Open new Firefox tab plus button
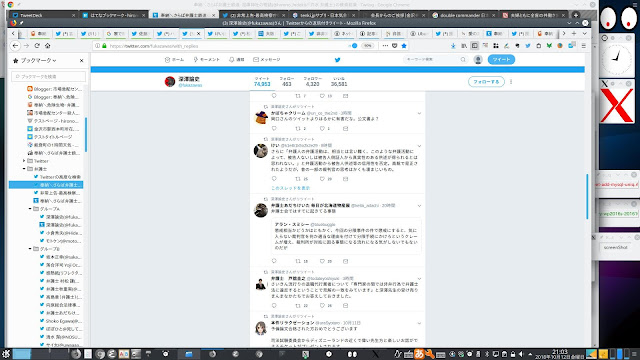This screenshot has height=360, width=640. [x=574, y=33]
